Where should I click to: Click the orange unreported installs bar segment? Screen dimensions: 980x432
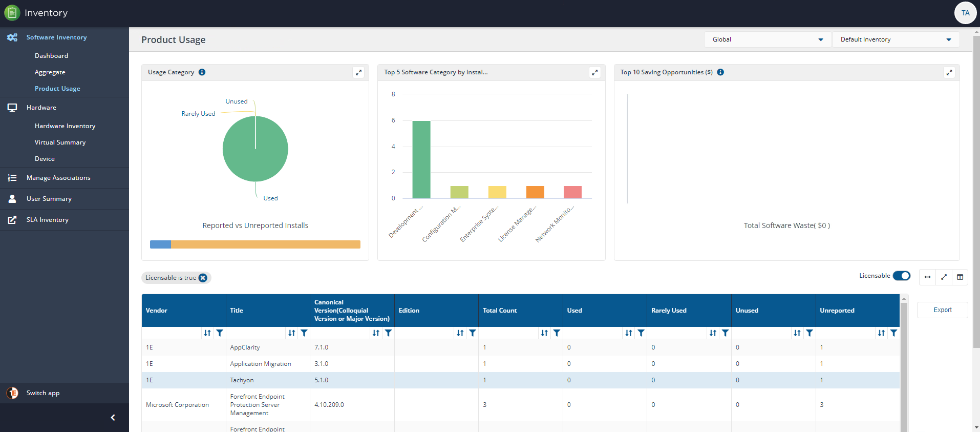click(x=266, y=244)
